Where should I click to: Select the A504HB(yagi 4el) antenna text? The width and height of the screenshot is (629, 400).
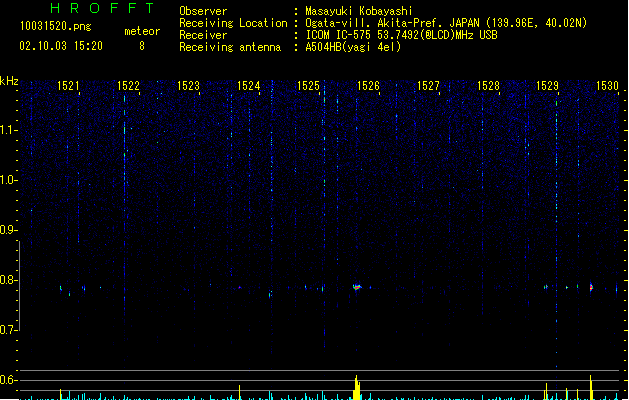pyautogui.click(x=353, y=47)
